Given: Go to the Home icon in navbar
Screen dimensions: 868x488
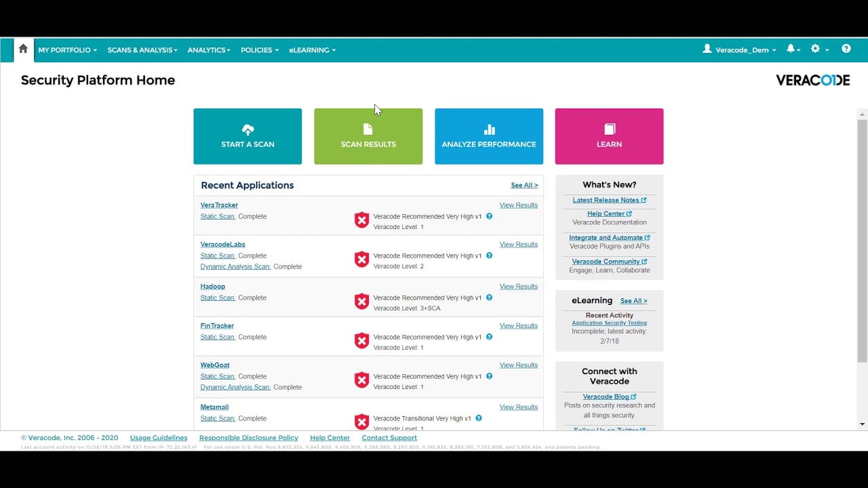Looking at the screenshot, I should tap(23, 49).
